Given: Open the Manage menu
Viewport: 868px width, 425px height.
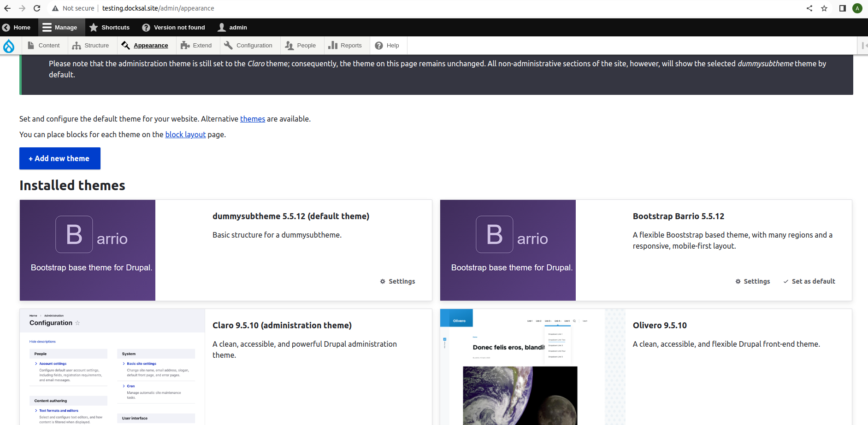Looking at the screenshot, I should click(61, 27).
